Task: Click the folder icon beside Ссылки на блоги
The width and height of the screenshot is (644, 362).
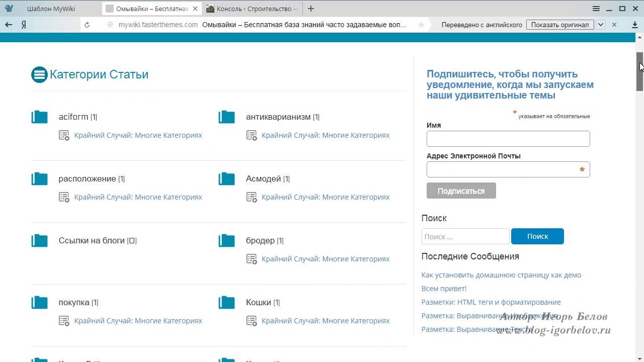Action: coord(39,241)
